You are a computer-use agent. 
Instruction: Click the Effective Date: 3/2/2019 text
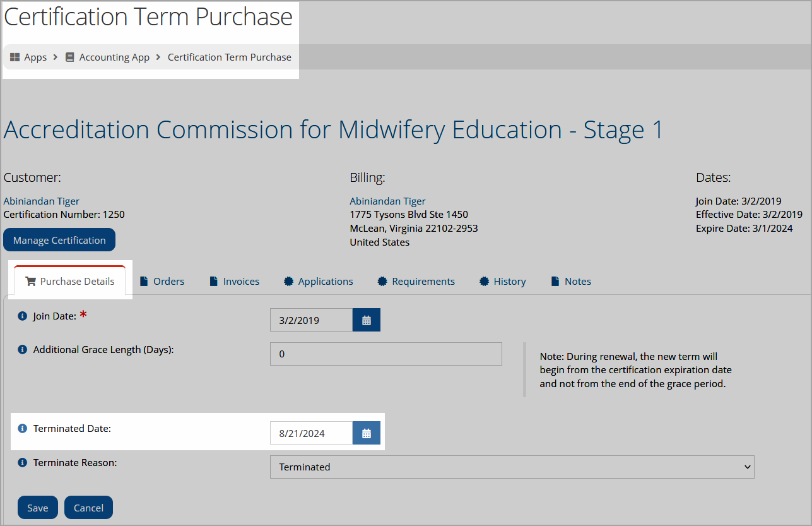(x=750, y=214)
